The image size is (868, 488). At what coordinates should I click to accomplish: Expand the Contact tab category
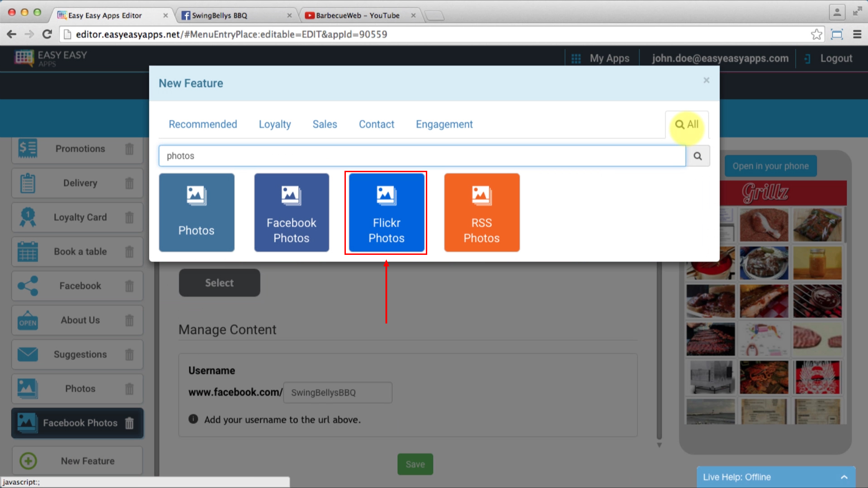[377, 125]
